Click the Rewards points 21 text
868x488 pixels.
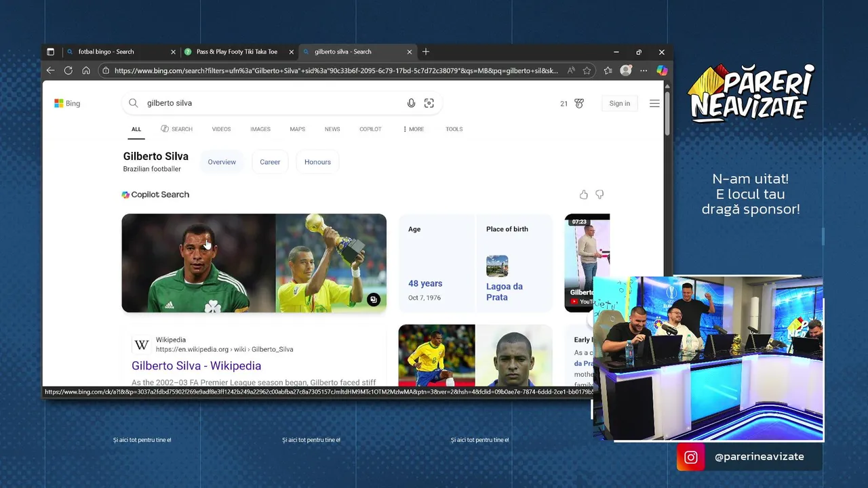coord(564,104)
